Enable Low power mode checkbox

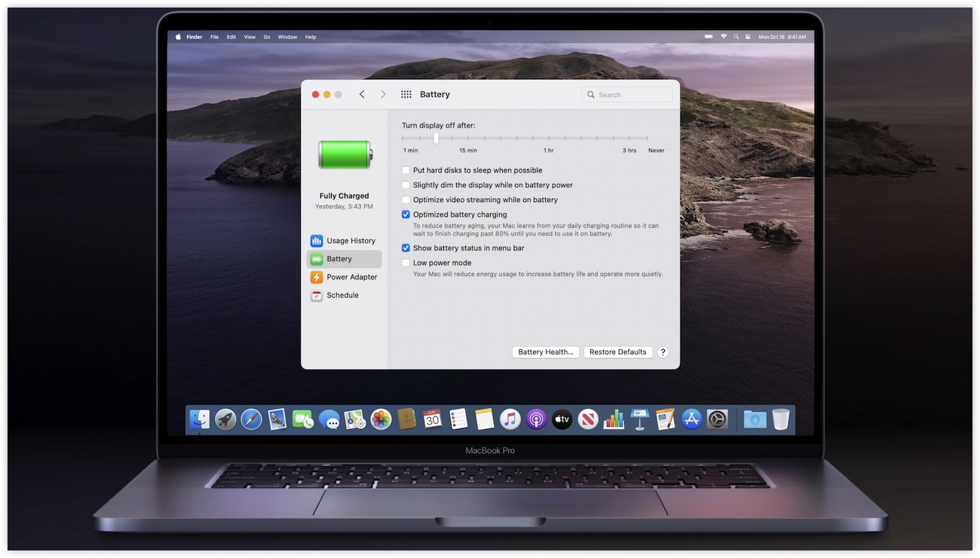[x=406, y=263]
